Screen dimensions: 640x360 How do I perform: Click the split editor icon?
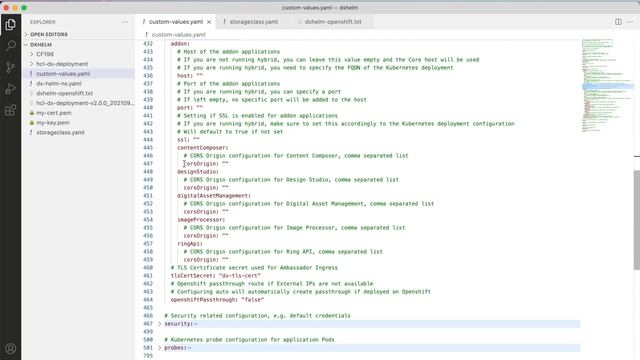(618, 22)
